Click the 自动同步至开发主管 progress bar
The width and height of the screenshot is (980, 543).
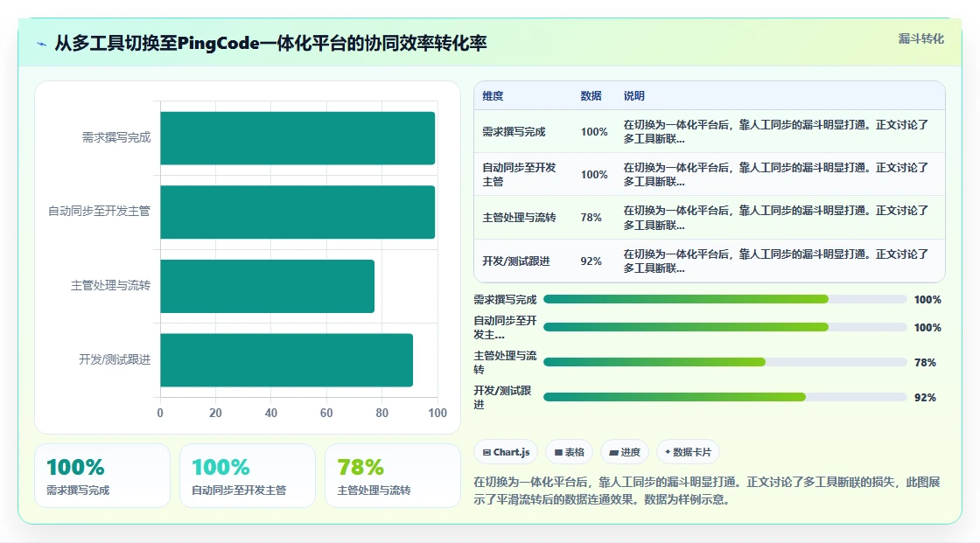[725, 327]
